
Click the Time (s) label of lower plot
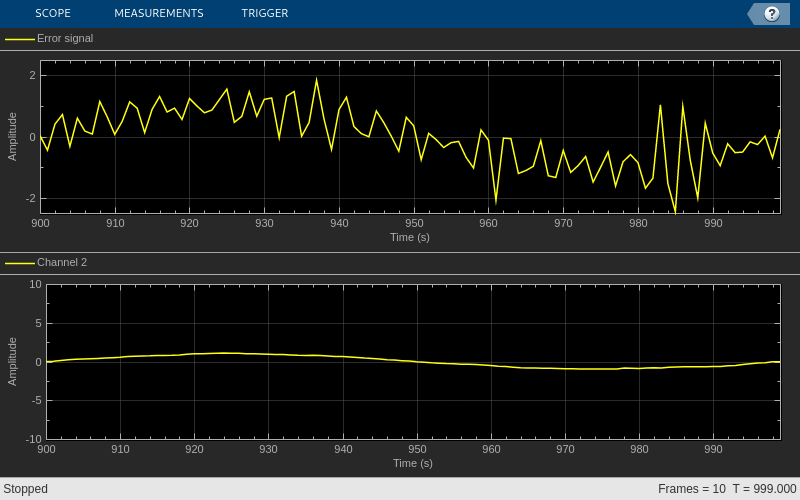413,463
